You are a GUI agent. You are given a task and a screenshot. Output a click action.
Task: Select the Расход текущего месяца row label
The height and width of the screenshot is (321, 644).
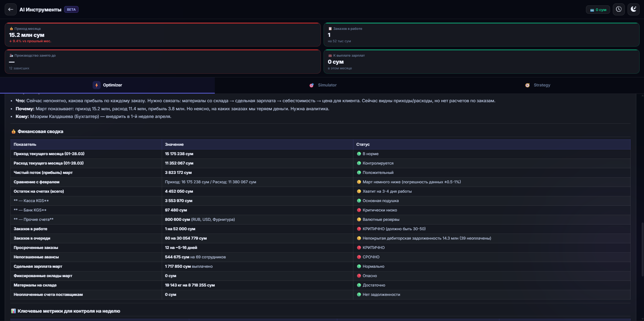(49, 163)
